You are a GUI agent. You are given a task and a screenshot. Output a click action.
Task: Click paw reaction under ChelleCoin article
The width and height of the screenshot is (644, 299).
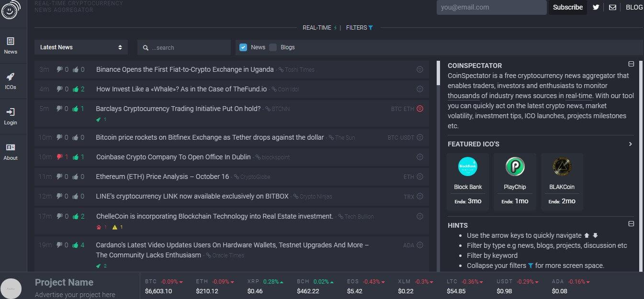[99, 227]
